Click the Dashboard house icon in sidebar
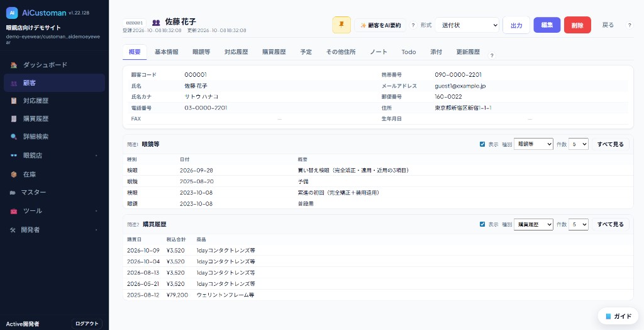The height and width of the screenshot is (330, 644). [14, 65]
